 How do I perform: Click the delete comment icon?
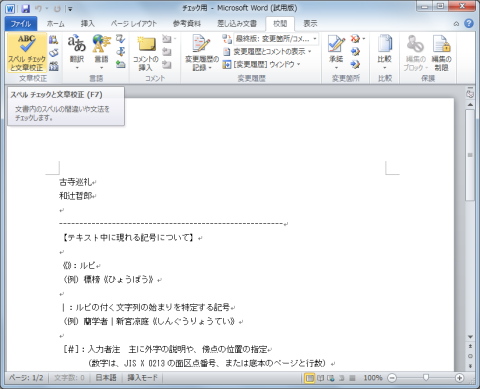(167, 39)
